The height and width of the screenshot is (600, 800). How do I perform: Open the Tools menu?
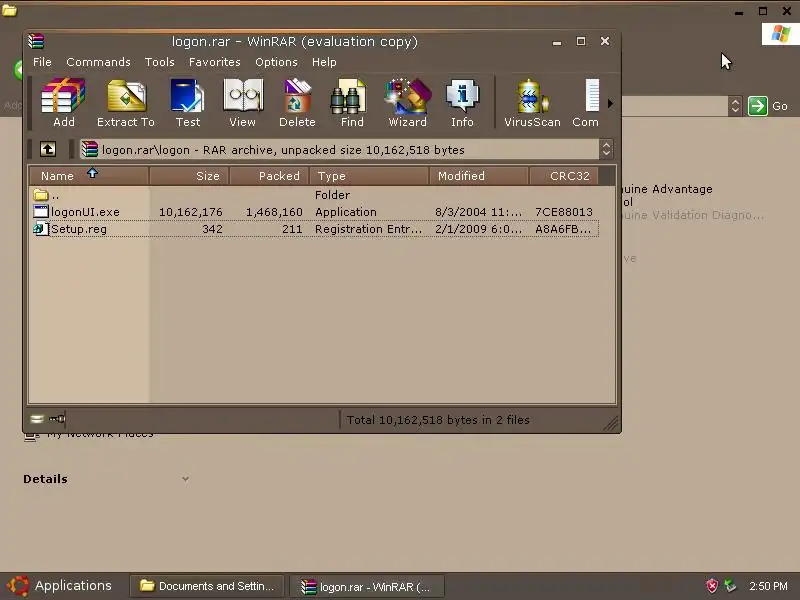pos(160,62)
